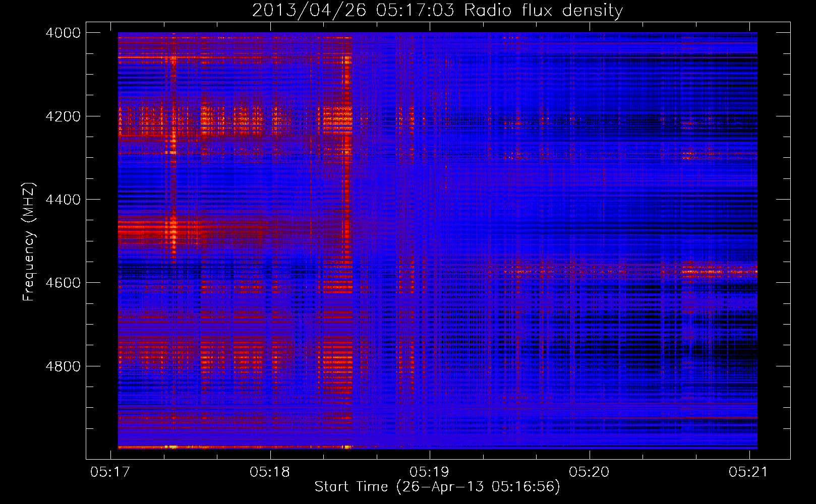Screen dimensions: 816x504
Task: Click the 05:17 time axis label
Action: coord(110,472)
